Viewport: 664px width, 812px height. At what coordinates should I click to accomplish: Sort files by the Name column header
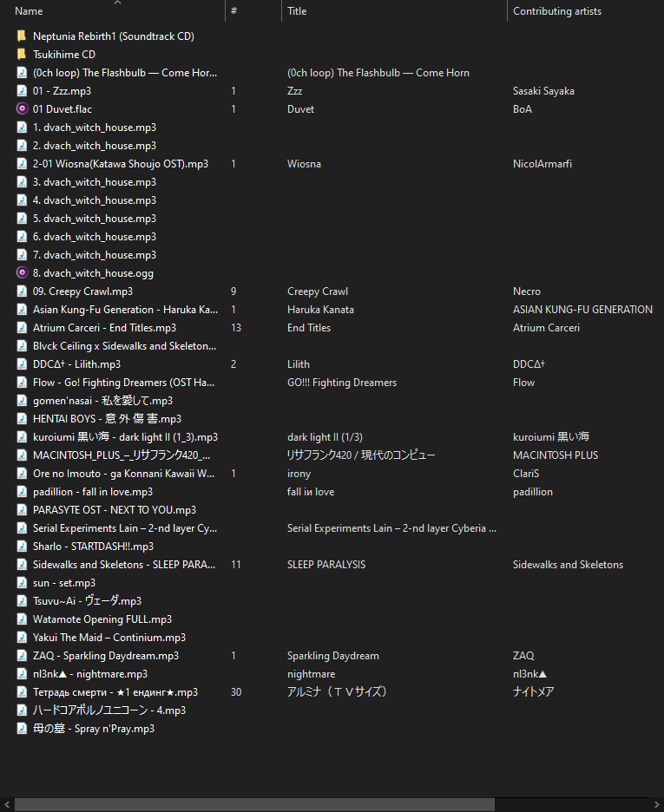pos(29,11)
